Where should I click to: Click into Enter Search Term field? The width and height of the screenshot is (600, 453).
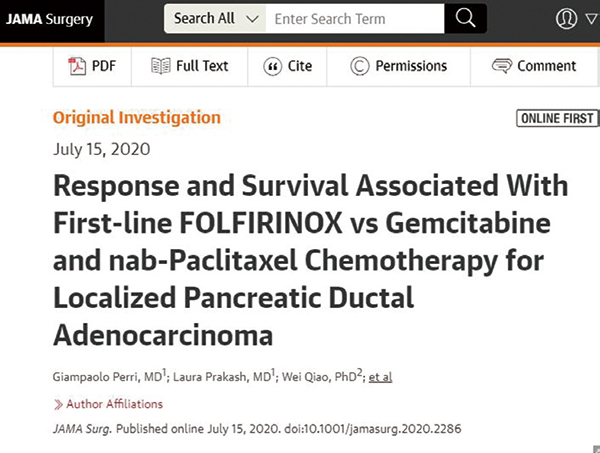coord(355,18)
